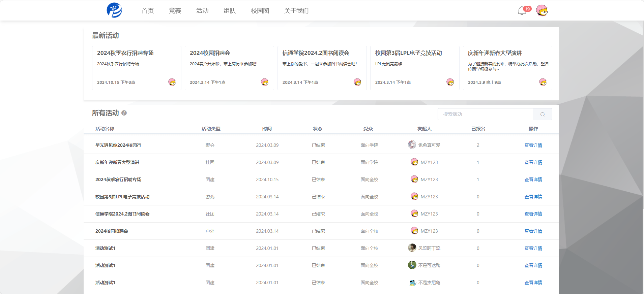Image resolution: width=644 pixels, height=294 pixels.
Task: Click avatar on 2024秋季农行招聘专场 card
Action: point(172,82)
